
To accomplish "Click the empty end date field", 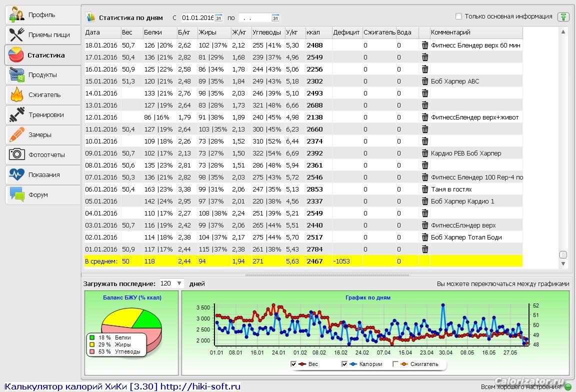I will coord(255,17).
